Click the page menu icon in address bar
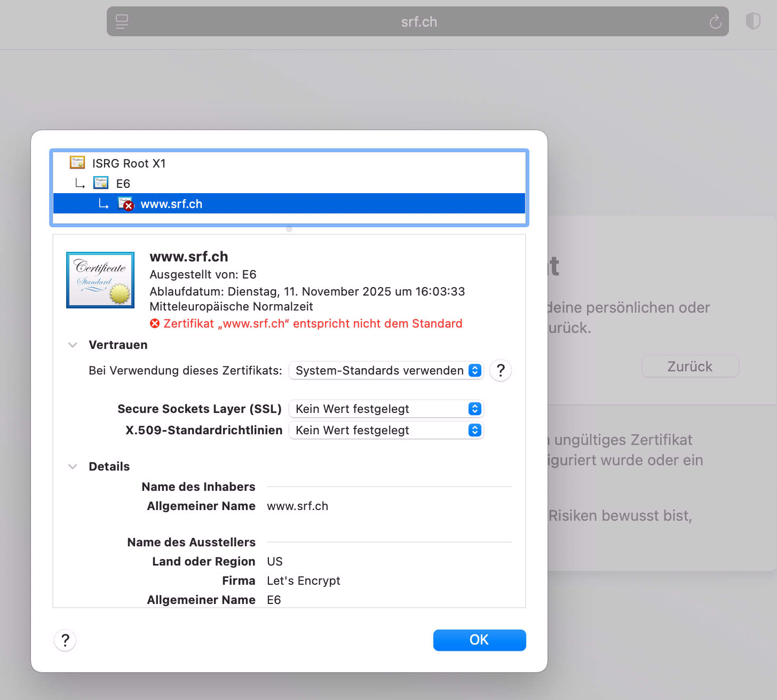Image resolution: width=777 pixels, height=700 pixels. point(122,22)
